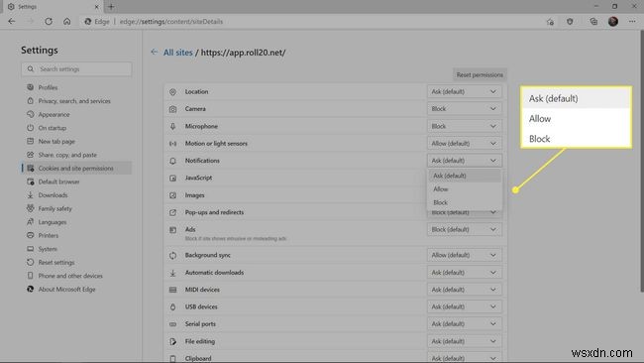Open Downloads settings section
Viewport: 644px width, 363px height.
[x=76, y=195]
